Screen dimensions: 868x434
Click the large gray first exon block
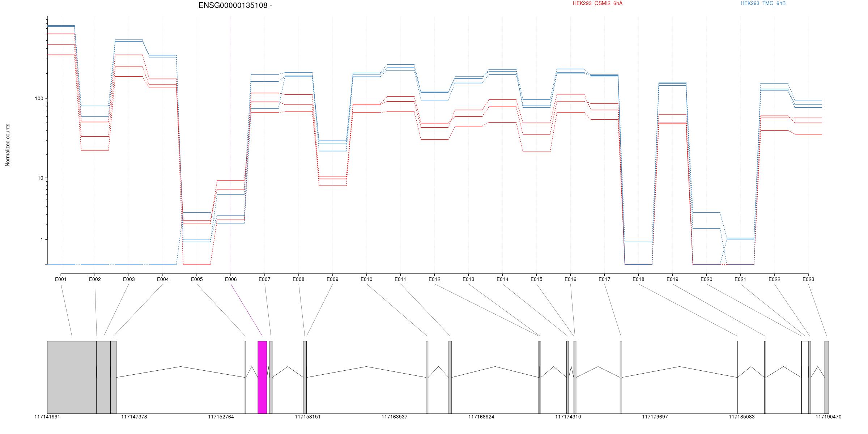[72, 377]
